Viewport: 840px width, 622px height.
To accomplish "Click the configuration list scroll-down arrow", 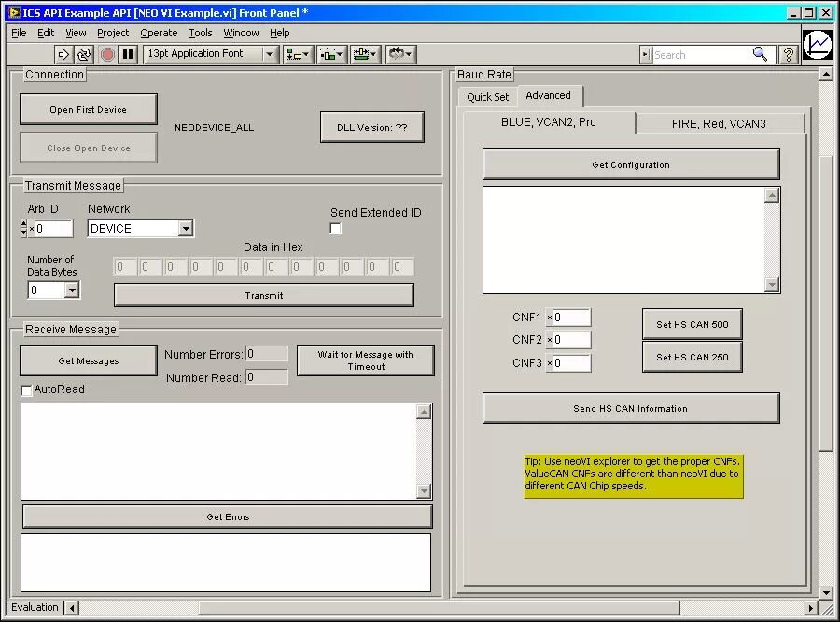I will 772,285.
